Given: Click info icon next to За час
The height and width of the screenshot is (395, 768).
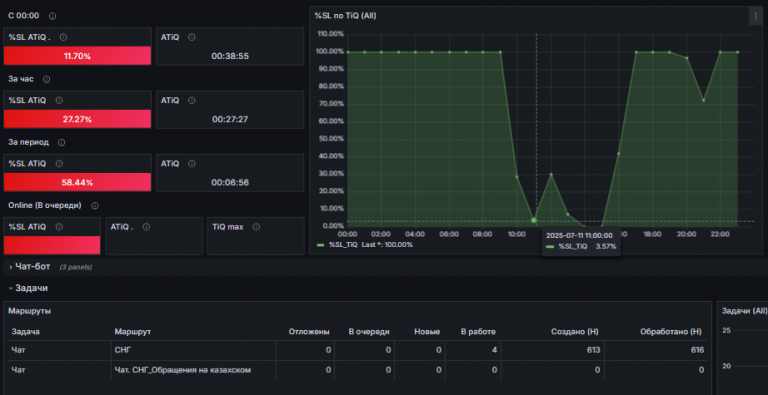Looking at the screenshot, I should 47,79.
